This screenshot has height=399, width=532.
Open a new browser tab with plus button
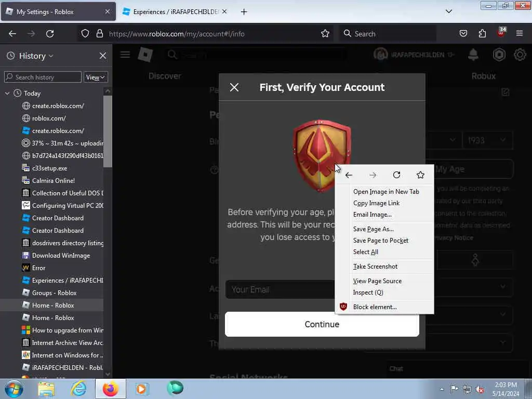[x=244, y=12]
